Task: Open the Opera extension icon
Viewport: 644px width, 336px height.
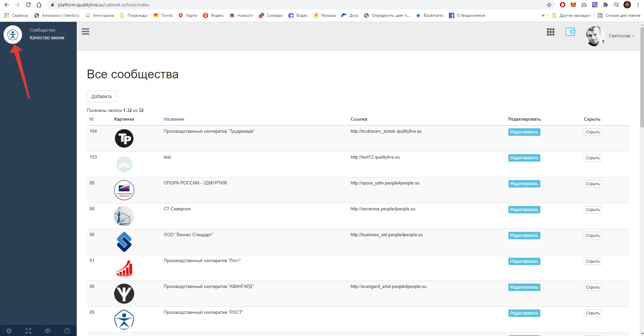Action: pos(563,5)
